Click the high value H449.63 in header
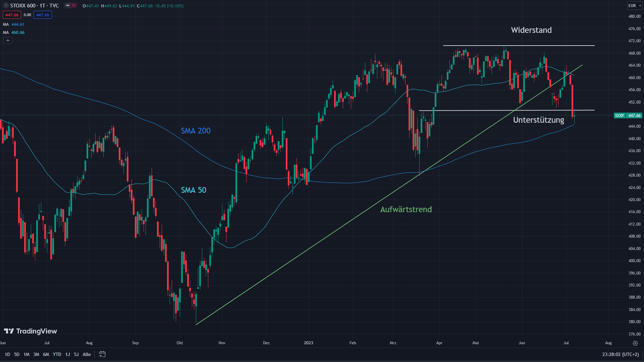Screen dimensions: 644x362 (109, 6)
